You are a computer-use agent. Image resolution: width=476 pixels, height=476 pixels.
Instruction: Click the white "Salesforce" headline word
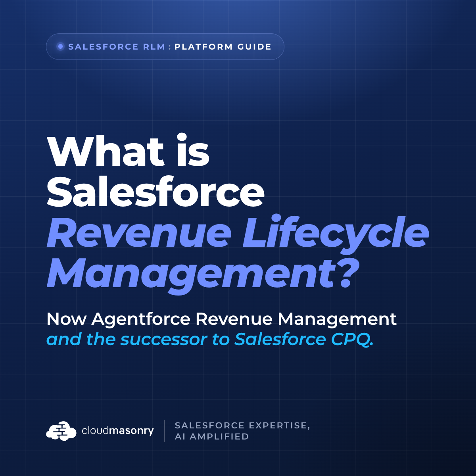click(155, 191)
